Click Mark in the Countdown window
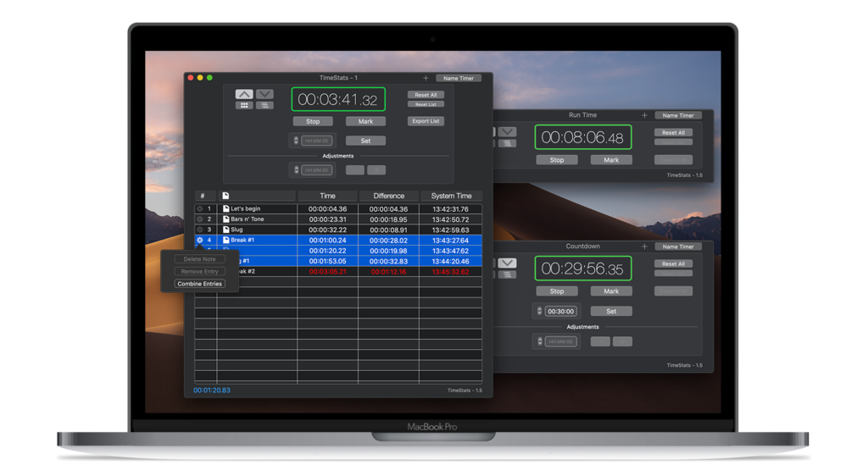The width and height of the screenshot is (868, 471). click(x=611, y=291)
